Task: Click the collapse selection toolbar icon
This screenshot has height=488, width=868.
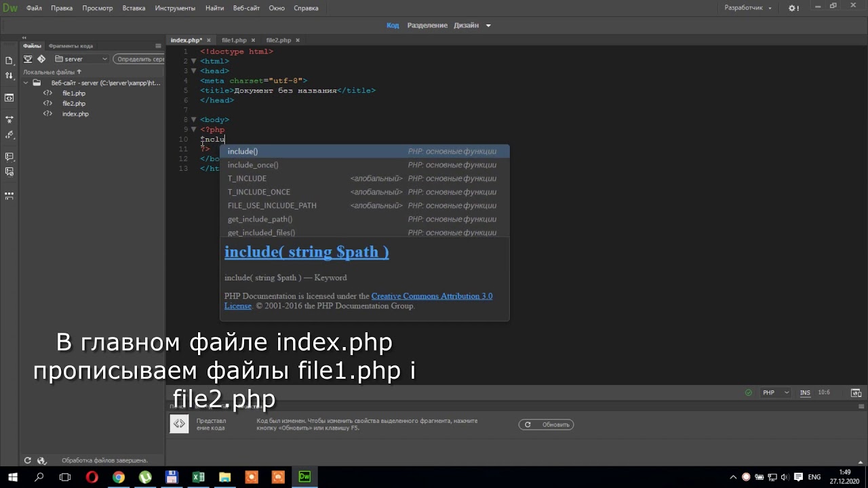Action: point(9,119)
